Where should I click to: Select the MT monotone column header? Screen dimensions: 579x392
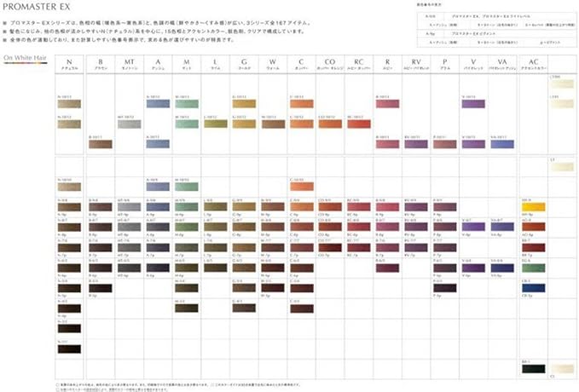coord(130,64)
